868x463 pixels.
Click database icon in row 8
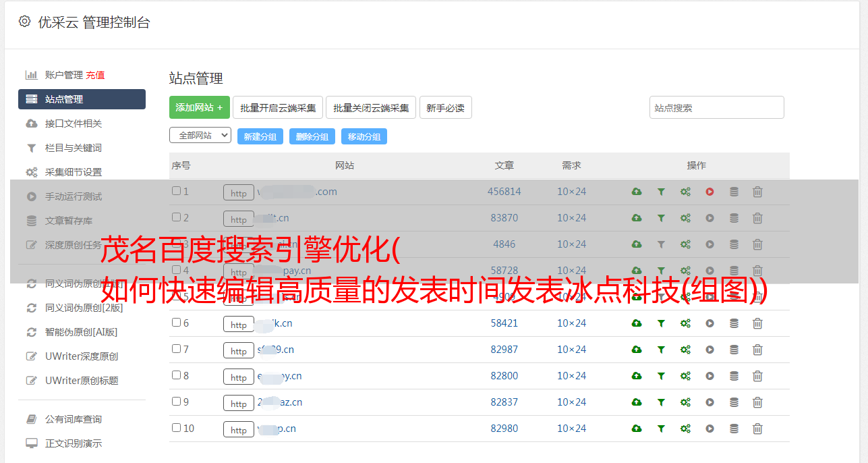[x=734, y=376]
